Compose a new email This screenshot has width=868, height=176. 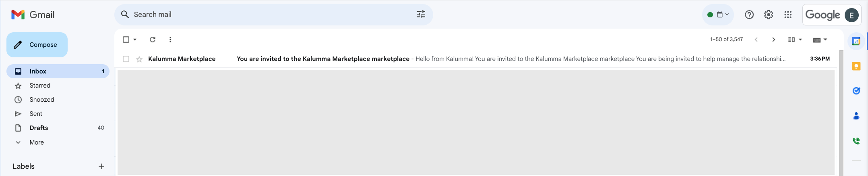[37, 45]
